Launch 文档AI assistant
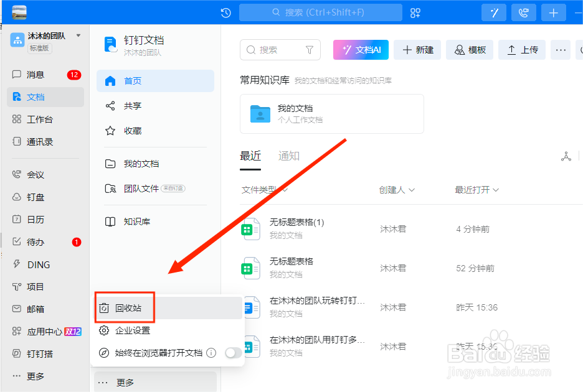Image resolution: width=583 pixels, height=392 pixels. 361,50
